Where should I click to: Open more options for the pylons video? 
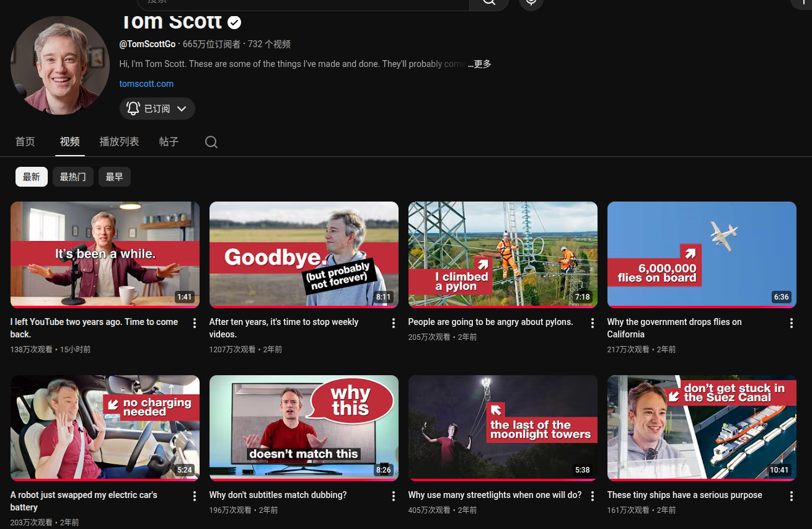click(592, 323)
